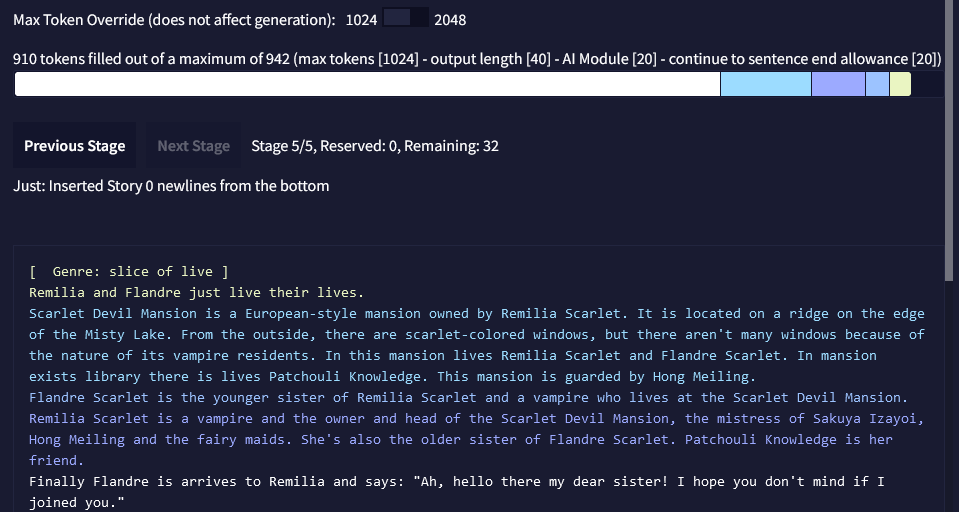The width and height of the screenshot is (959, 512).
Task: Click the Scarlet Devil Mansion description paragraph
Action: (x=477, y=345)
